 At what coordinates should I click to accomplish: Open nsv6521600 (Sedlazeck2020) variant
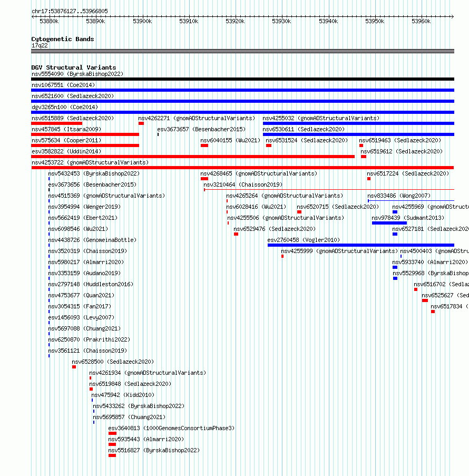(73, 96)
